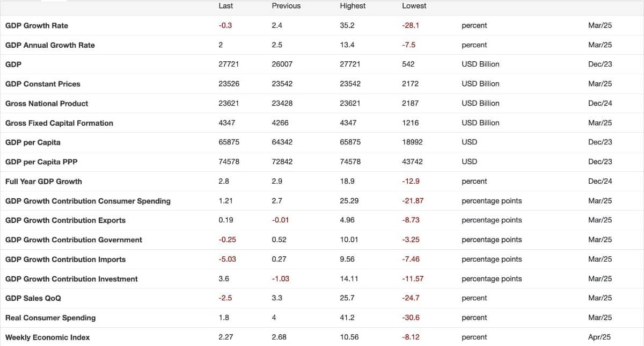The width and height of the screenshot is (644, 346).
Task: Open the GDP Growth Rate indicator link
Action: (36, 26)
